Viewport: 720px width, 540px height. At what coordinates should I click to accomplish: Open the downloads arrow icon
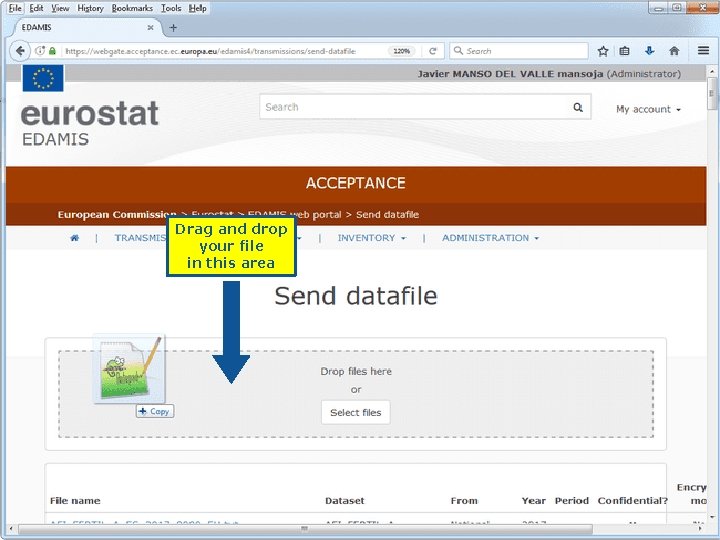point(649,51)
